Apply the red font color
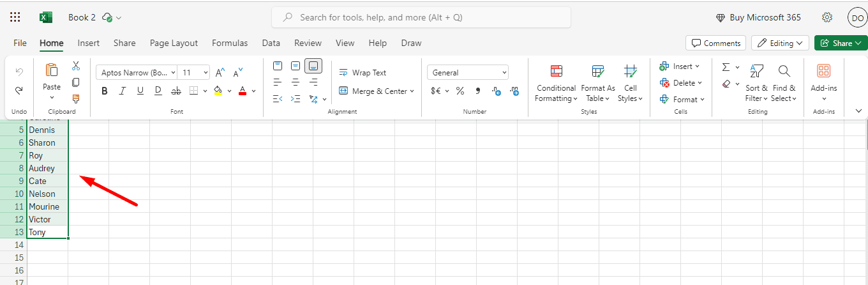This screenshot has height=285, width=868. pos(242,91)
